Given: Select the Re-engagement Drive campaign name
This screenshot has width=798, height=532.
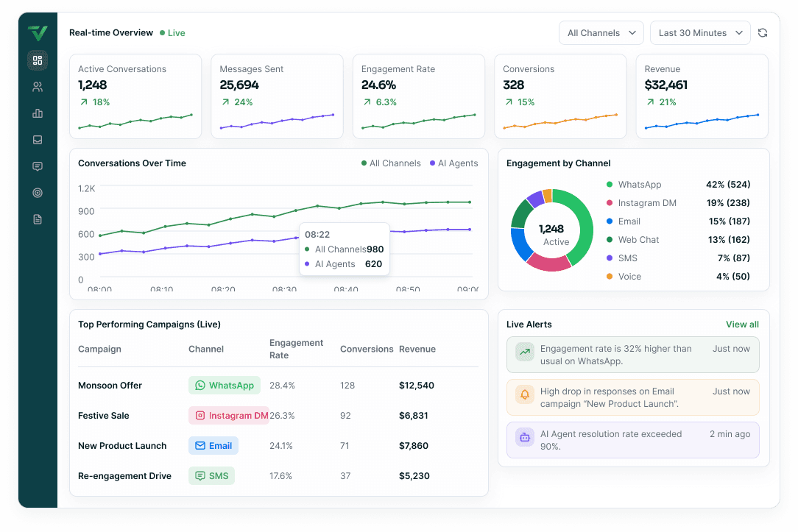Looking at the screenshot, I should [124, 476].
